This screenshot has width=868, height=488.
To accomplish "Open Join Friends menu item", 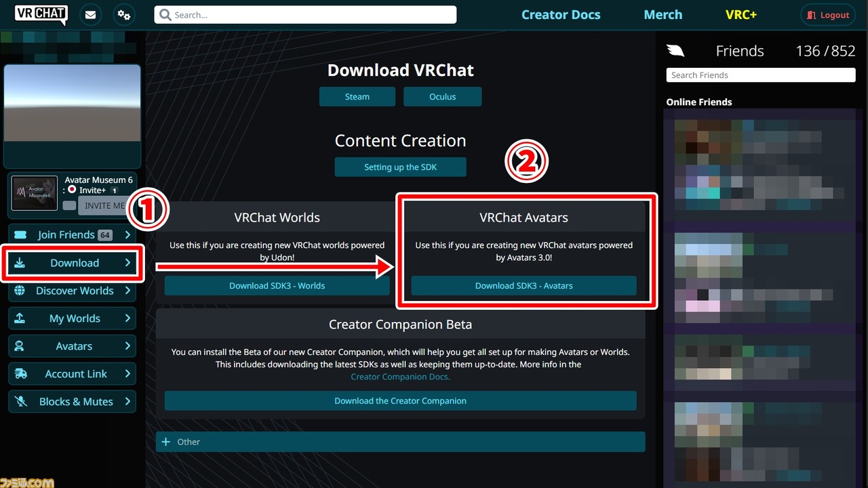I will pyautogui.click(x=72, y=235).
